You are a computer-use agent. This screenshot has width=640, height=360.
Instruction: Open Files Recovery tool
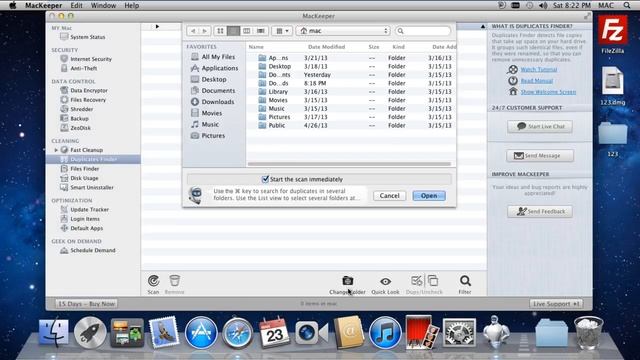pyautogui.click(x=83, y=100)
